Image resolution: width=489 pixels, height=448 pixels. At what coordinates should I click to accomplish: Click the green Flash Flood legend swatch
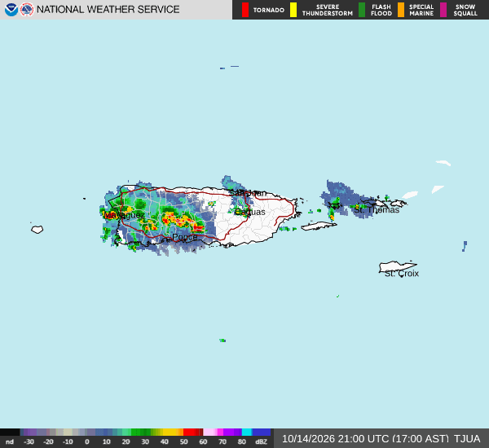[x=362, y=10]
